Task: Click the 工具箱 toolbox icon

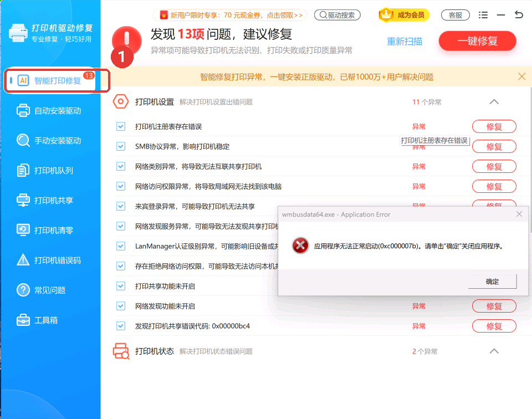Action: [23, 320]
